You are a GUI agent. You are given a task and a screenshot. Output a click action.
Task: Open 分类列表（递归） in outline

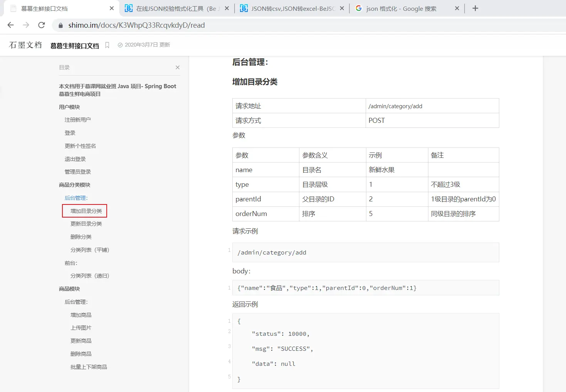[90, 276]
